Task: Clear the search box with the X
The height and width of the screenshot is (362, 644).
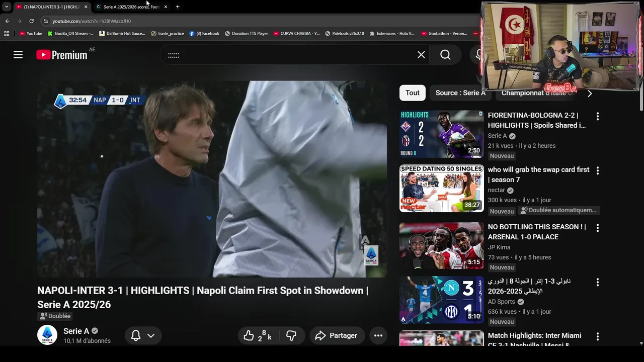Action: [x=421, y=55]
